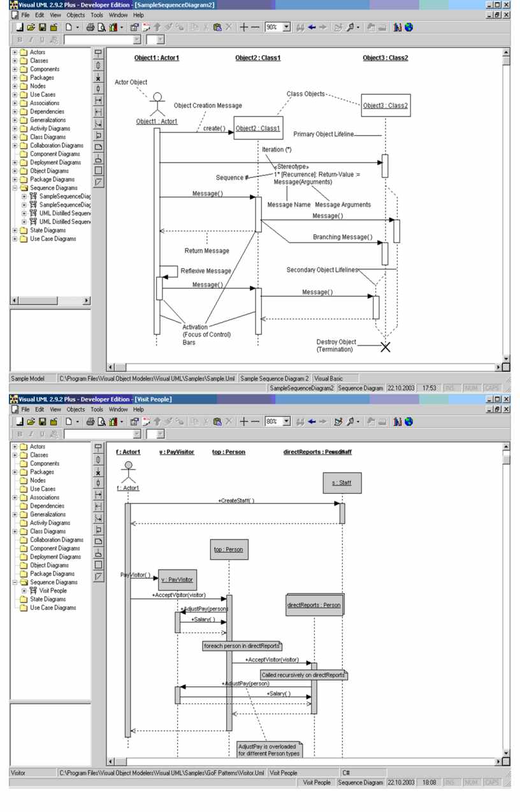Select Object Diagrams folder in Visit People tree

[49, 565]
